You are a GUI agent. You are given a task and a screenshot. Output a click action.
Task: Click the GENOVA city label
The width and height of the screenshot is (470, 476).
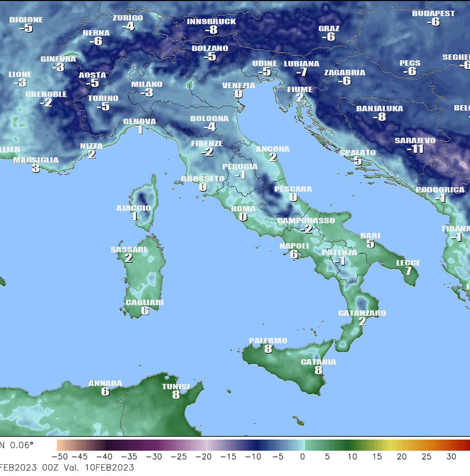coord(140,121)
